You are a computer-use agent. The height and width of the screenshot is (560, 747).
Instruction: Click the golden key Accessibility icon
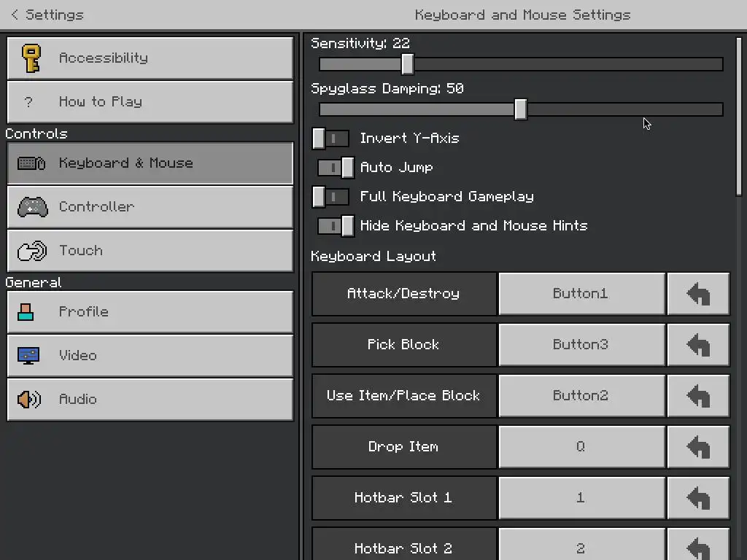click(31, 58)
